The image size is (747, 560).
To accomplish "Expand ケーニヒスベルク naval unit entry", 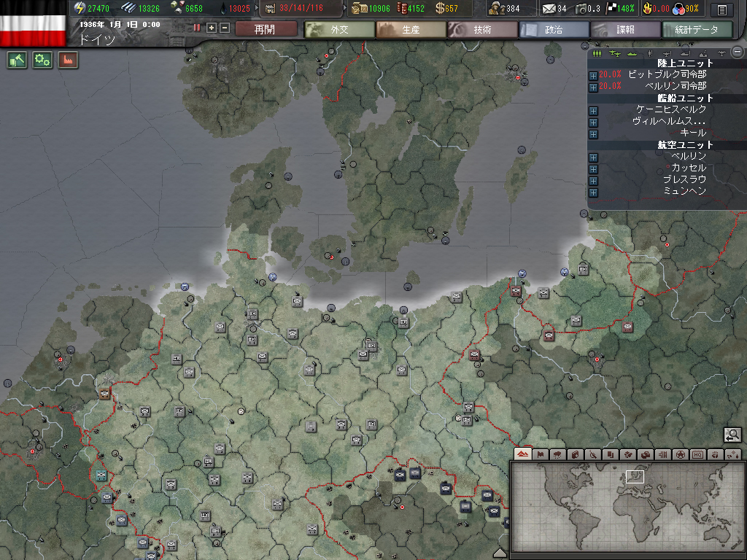I will pyautogui.click(x=593, y=111).
